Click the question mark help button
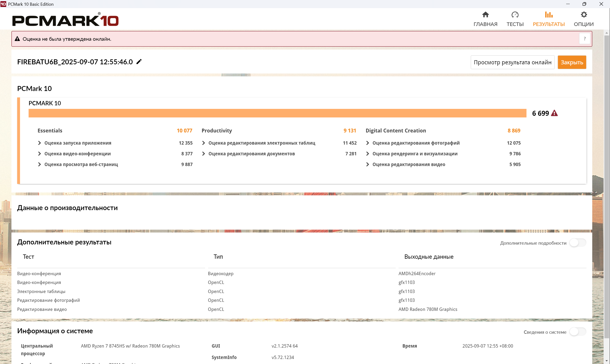Viewport: 610px width, 364px height. click(585, 39)
